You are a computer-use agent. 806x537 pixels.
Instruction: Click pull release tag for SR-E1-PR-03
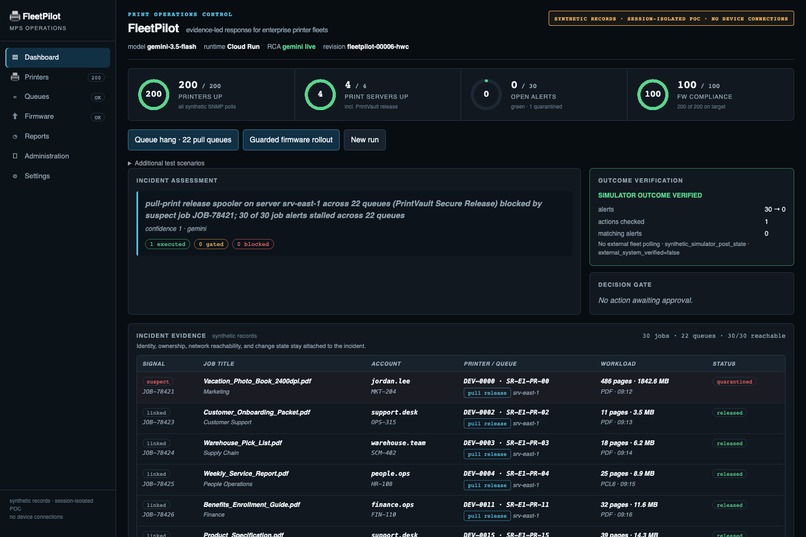[x=487, y=454]
